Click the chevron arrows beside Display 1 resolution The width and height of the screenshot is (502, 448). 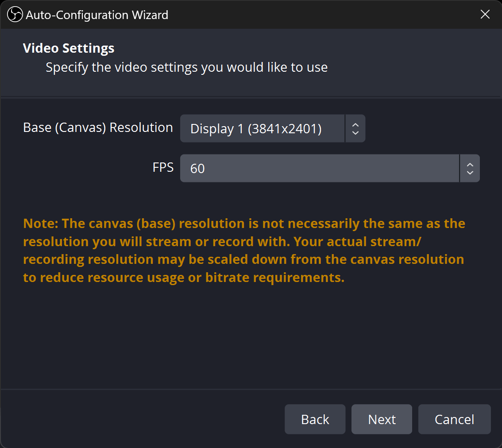point(355,129)
